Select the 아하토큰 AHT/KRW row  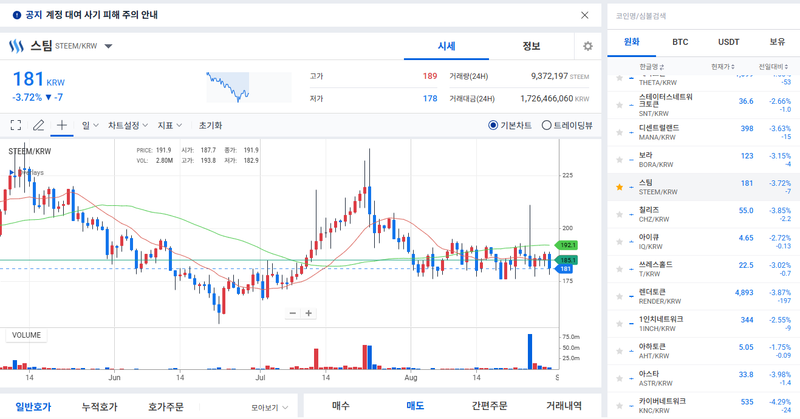coord(704,351)
